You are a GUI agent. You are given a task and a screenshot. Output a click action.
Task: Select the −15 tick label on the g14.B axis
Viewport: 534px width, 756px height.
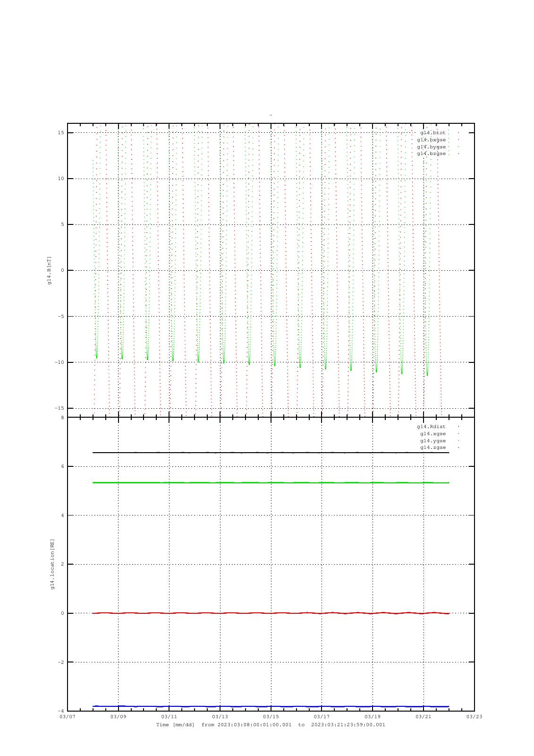(59, 408)
